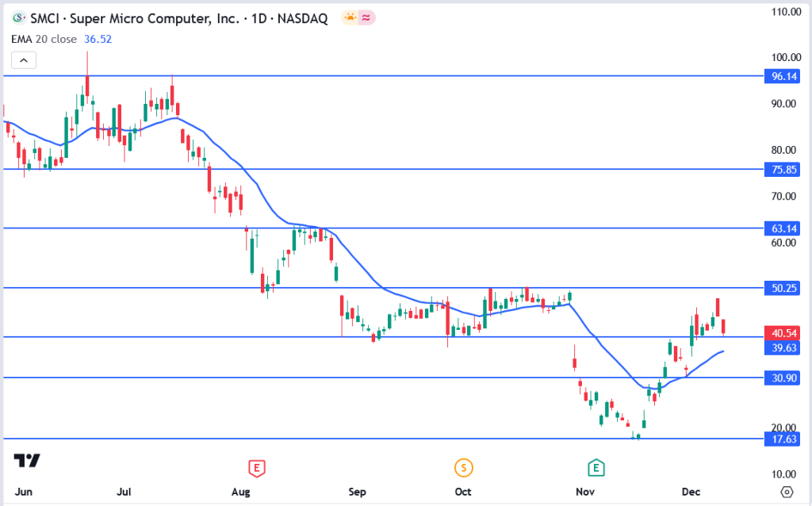Click the Super Micro Computer, Inc. symbol name

pyautogui.click(x=159, y=17)
